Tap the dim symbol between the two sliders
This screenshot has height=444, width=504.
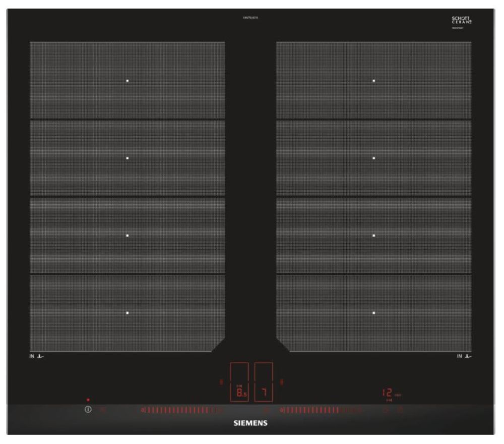(x=267, y=410)
